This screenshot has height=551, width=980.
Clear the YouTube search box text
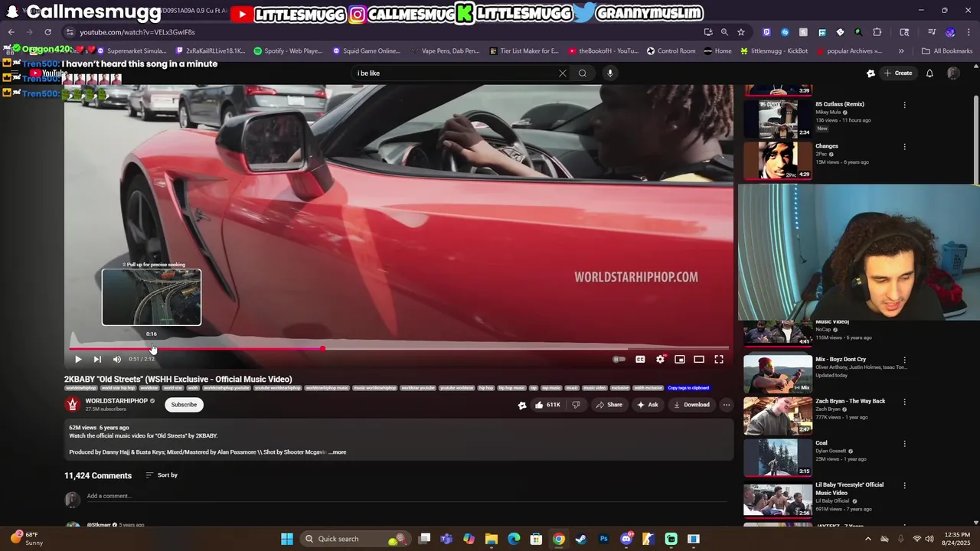(563, 73)
